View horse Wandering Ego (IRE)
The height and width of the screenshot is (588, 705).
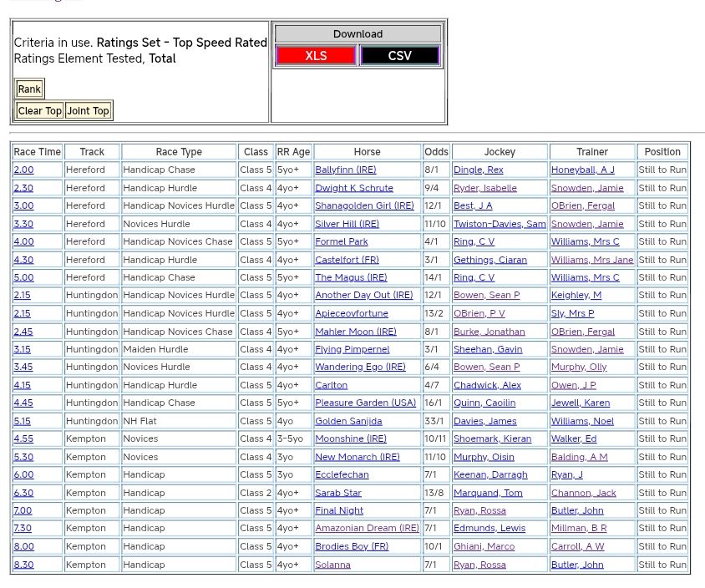360,367
